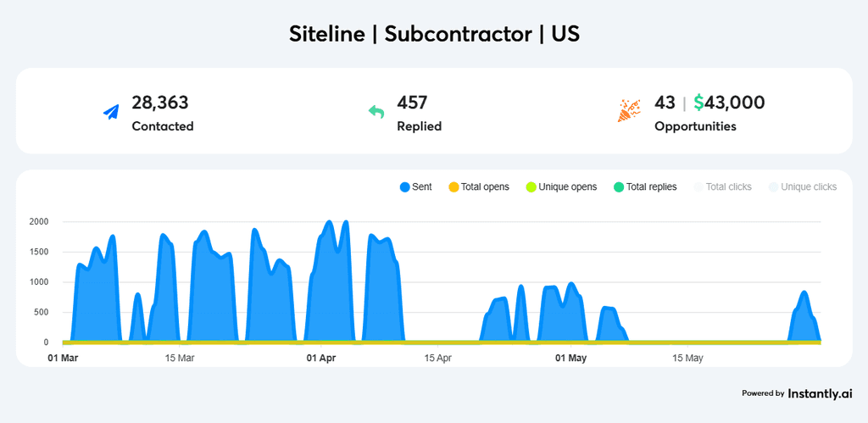The height and width of the screenshot is (423, 868).
Task: Click the 1000 y-axis label
Action: (39, 282)
